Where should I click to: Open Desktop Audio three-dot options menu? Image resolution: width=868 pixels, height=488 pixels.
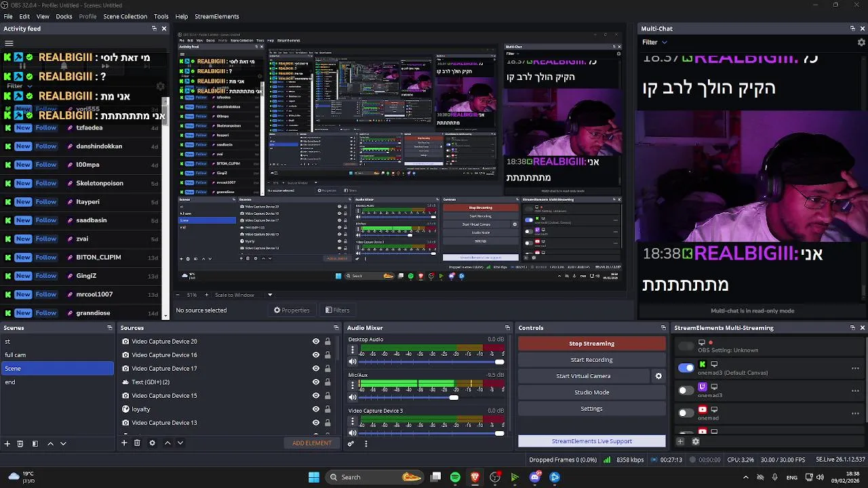pos(353,350)
